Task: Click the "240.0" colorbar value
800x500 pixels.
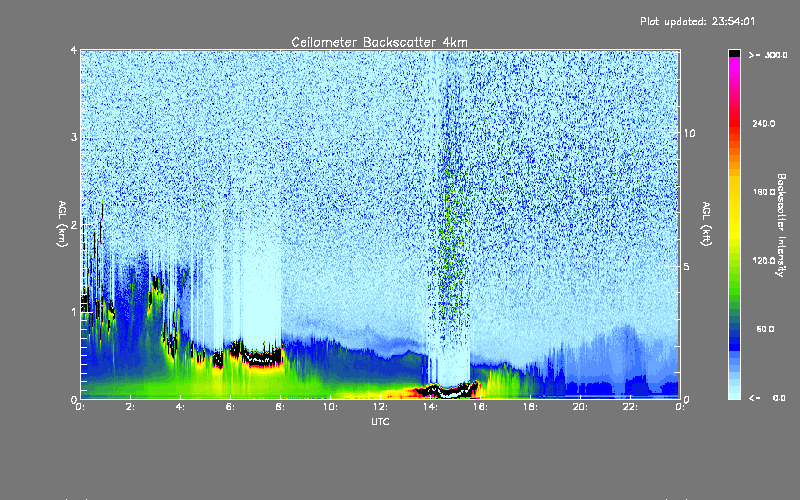Action: 764,123
